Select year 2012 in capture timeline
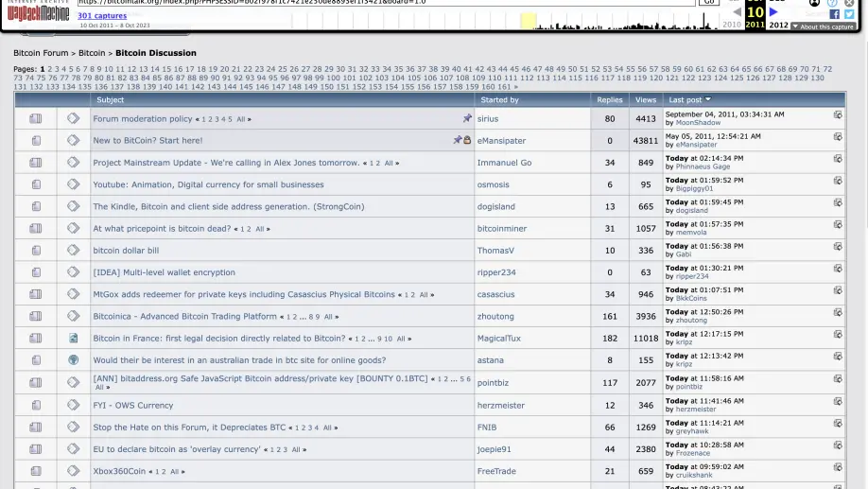Viewport: 868px width, 489px height. (778, 25)
